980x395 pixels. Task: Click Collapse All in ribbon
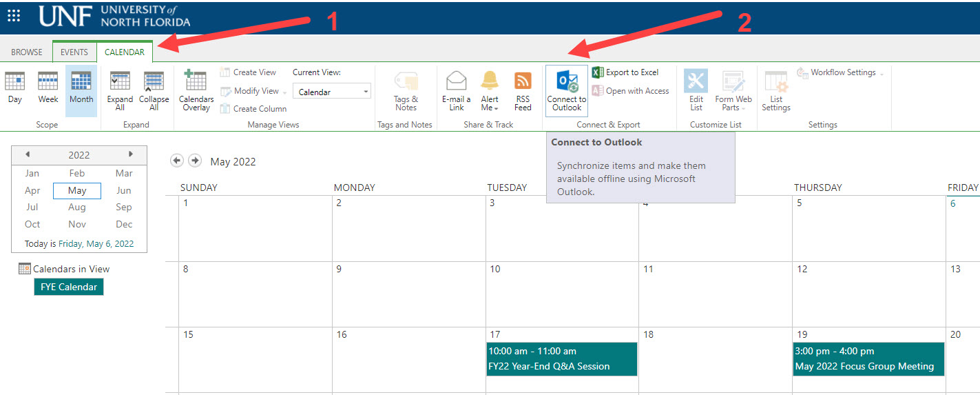click(154, 91)
